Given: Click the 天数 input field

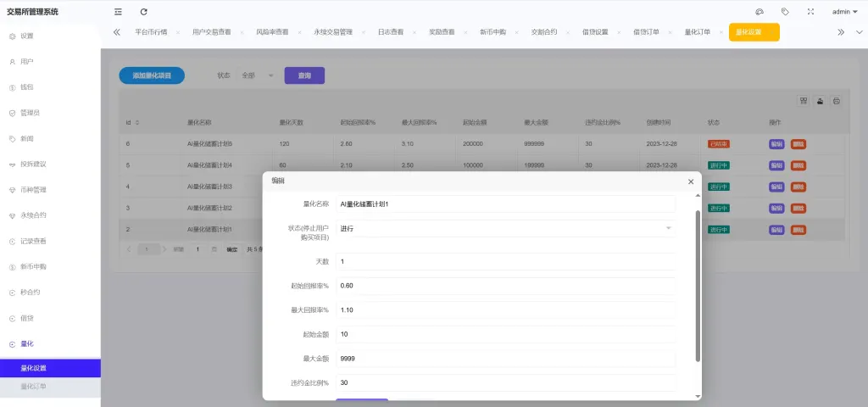Looking at the screenshot, I should [x=505, y=261].
